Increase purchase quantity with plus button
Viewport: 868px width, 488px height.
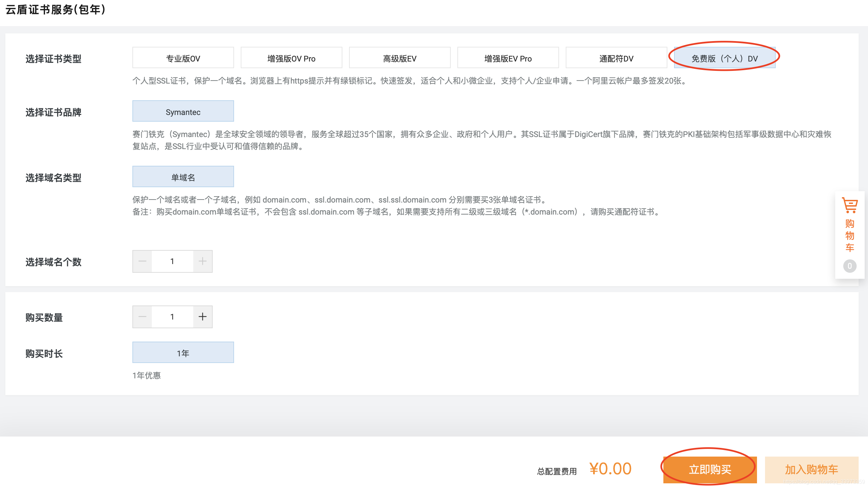[x=203, y=317]
